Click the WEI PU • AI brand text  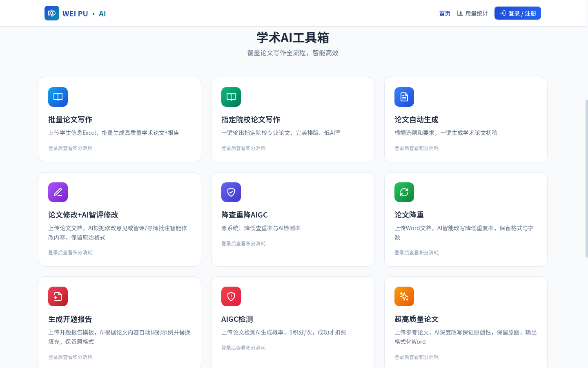(84, 13)
